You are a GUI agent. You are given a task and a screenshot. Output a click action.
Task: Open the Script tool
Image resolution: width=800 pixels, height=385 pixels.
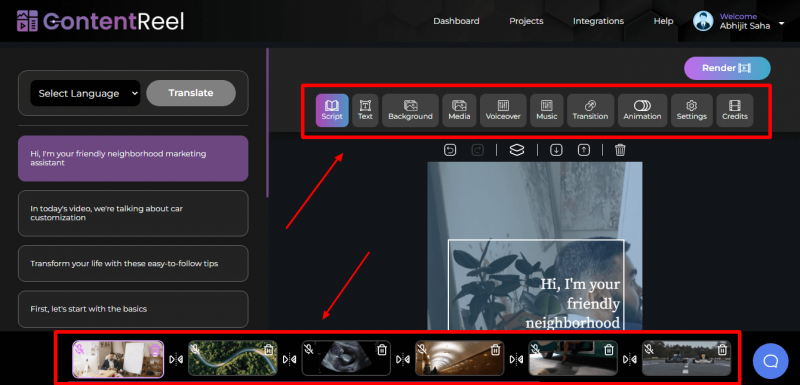tap(332, 110)
